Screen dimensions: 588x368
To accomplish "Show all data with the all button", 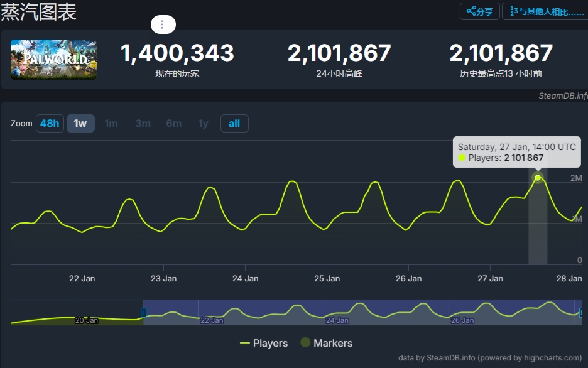I will (234, 123).
